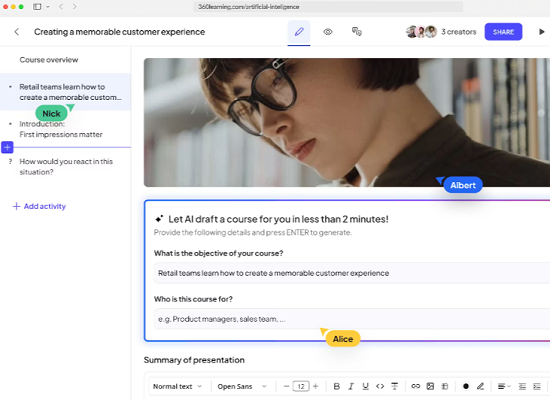Open the Normal text style dropdown
Screen dimensions: 550x400
point(177,386)
